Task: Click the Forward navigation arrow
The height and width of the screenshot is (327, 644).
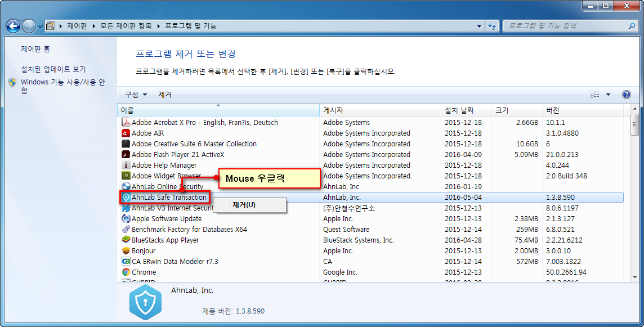Action: pyautogui.click(x=29, y=26)
